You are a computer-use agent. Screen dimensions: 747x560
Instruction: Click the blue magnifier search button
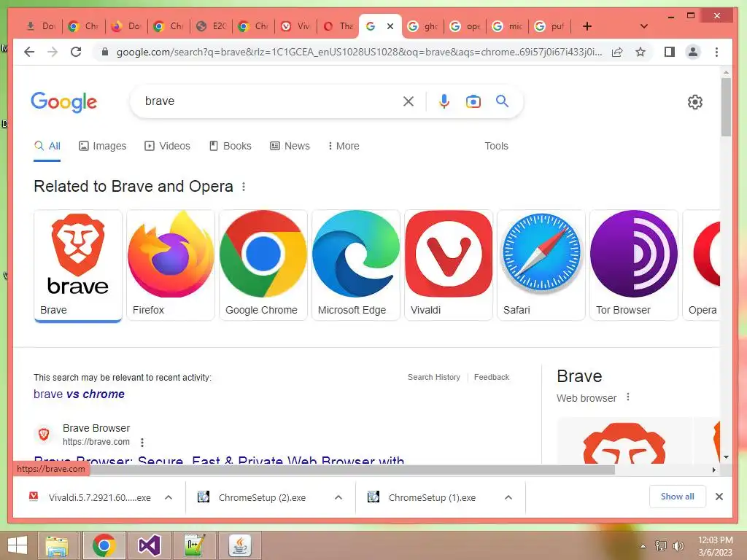coord(502,101)
